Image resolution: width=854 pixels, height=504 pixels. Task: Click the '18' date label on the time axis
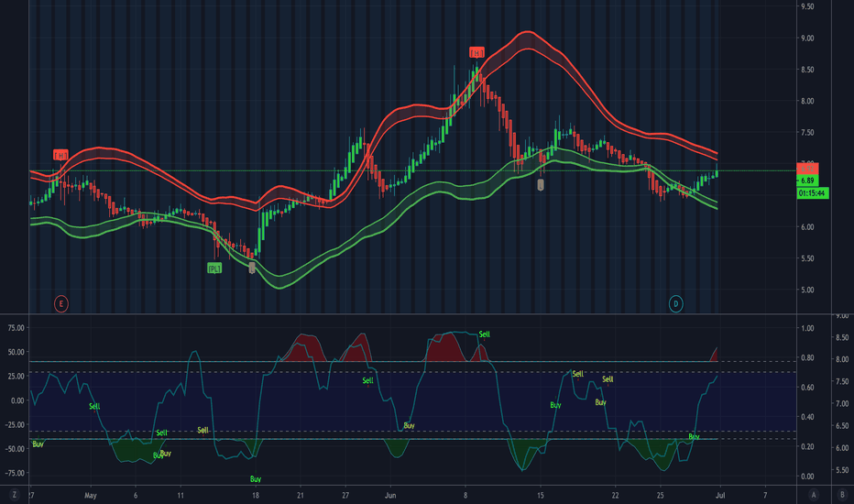(255, 495)
